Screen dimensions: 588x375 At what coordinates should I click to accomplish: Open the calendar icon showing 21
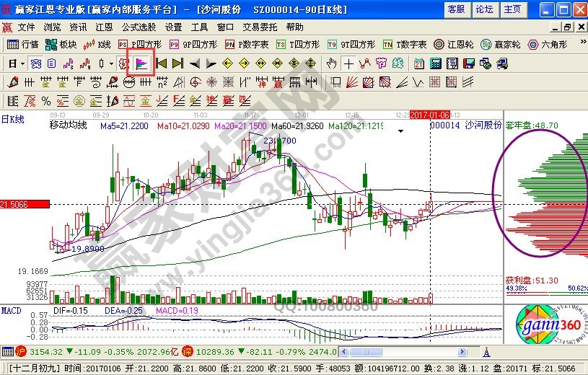(x=419, y=63)
